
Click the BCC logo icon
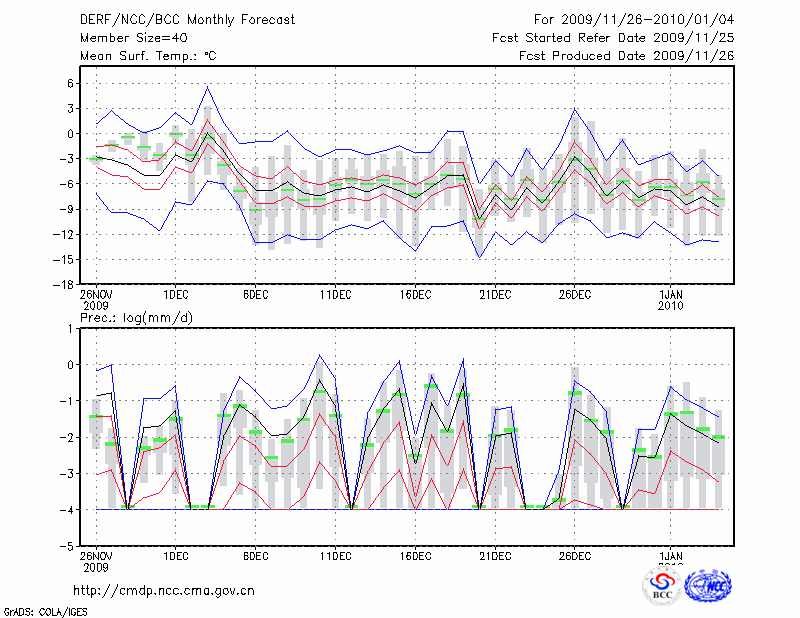(662, 586)
